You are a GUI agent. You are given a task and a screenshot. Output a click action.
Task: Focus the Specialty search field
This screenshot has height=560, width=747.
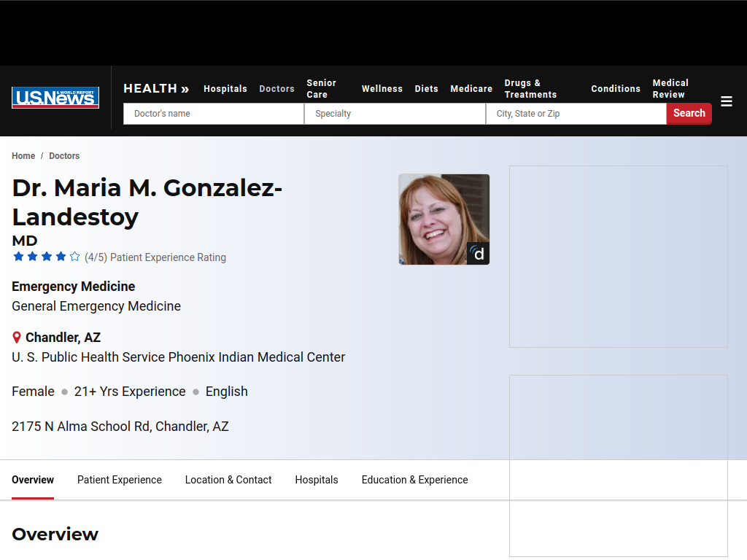(395, 114)
